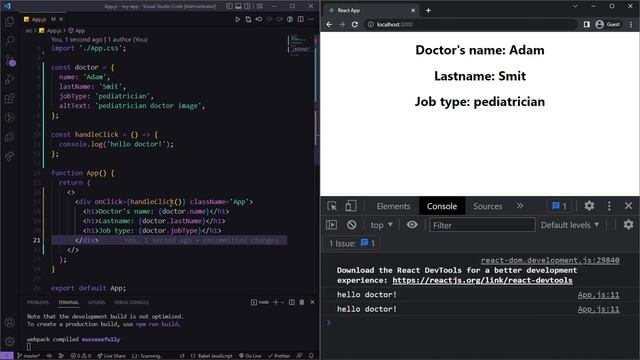Click the master branch in status bar
640x360 pixels.
tap(29, 356)
